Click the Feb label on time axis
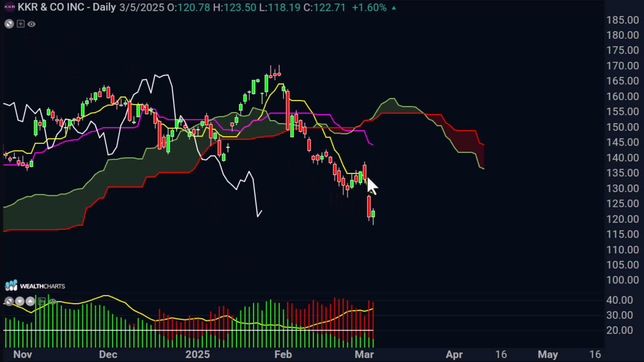Image resolution: width=644 pixels, height=362 pixels. (283, 355)
